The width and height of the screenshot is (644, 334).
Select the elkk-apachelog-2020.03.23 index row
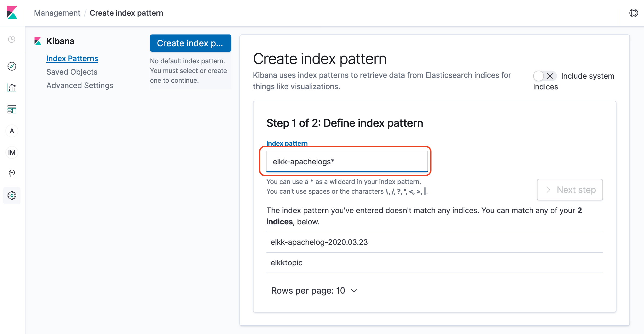point(434,242)
